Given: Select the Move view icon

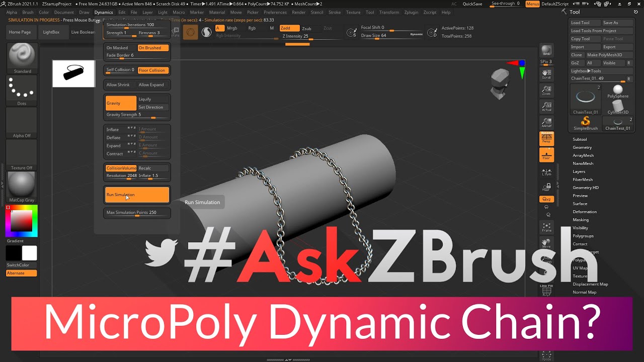Looking at the screenshot, I should (546, 243).
